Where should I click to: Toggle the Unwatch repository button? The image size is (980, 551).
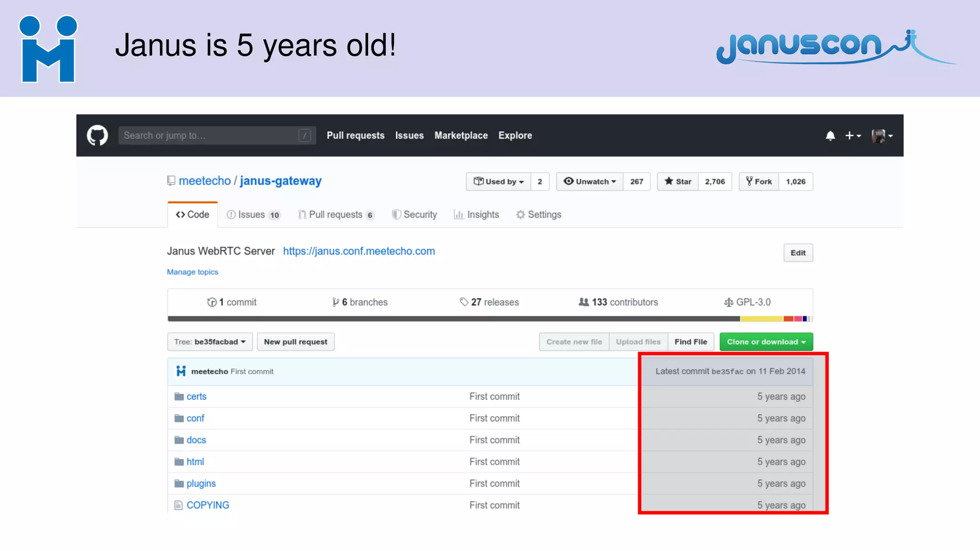(590, 182)
